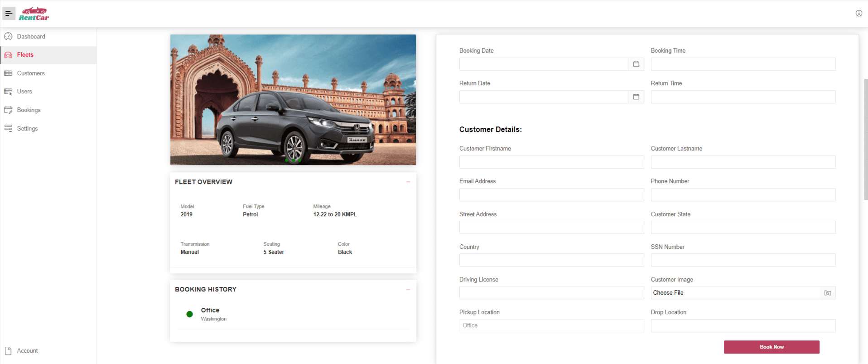Open the Customers menu item
The width and height of the screenshot is (868, 364).
click(31, 73)
